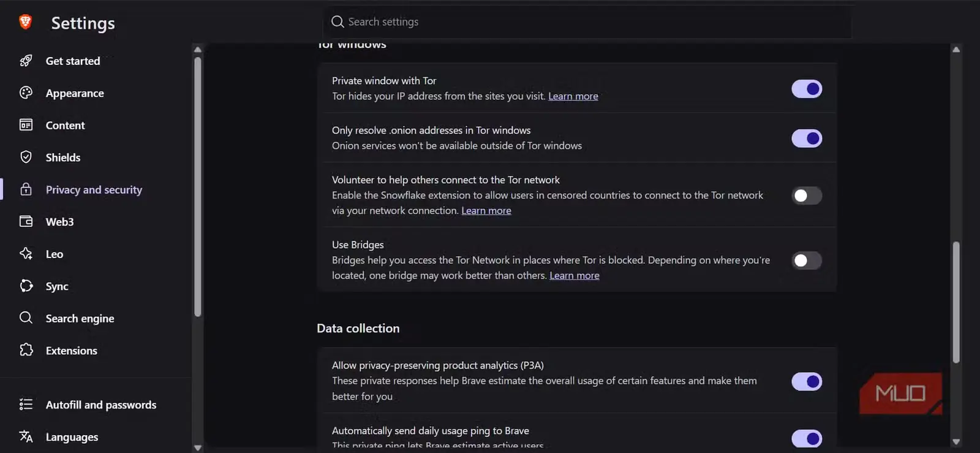980x453 pixels.
Task: Click the Leo sparkle star icon
Action: point(26,253)
